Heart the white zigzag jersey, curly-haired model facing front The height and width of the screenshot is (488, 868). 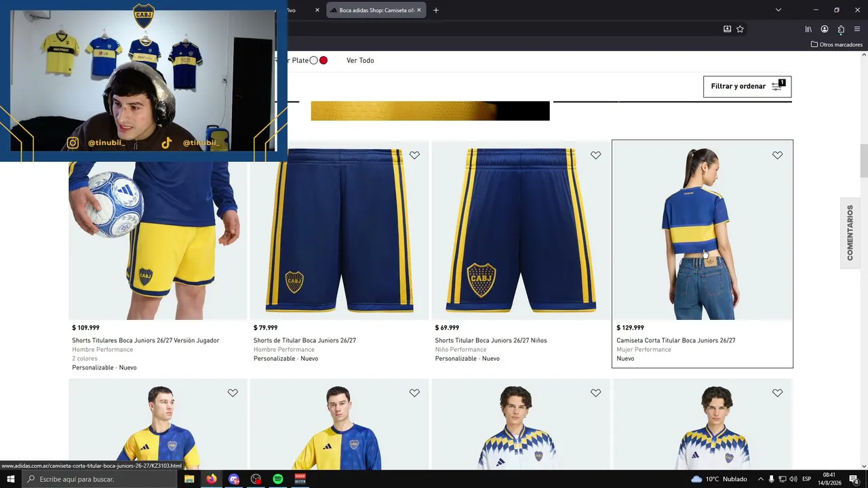pos(595,392)
